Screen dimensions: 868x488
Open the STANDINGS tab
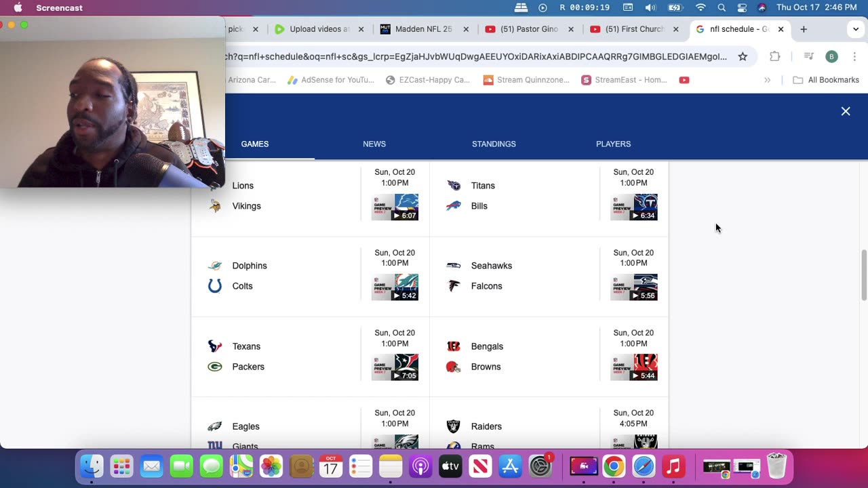494,144
